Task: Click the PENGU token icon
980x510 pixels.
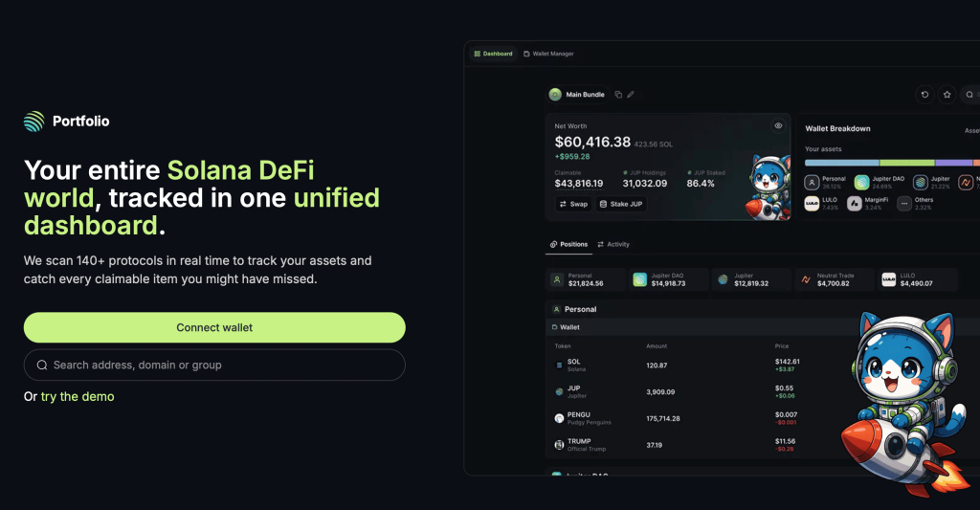Action: [560, 418]
